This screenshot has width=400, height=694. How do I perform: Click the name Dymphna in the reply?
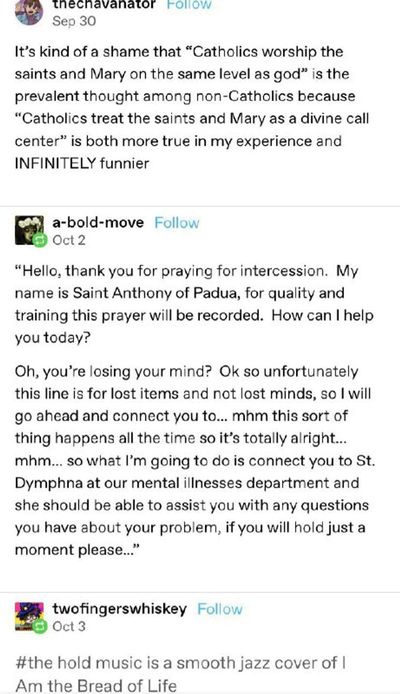[x=49, y=483]
